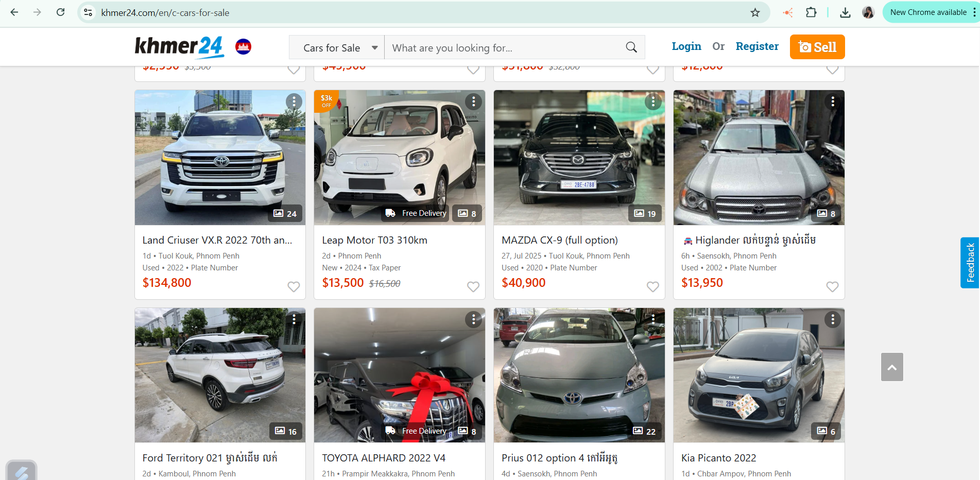This screenshot has height=480, width=980.
Task: Click 24 photos badge on Land Cruiser
Action: point(285,214)
